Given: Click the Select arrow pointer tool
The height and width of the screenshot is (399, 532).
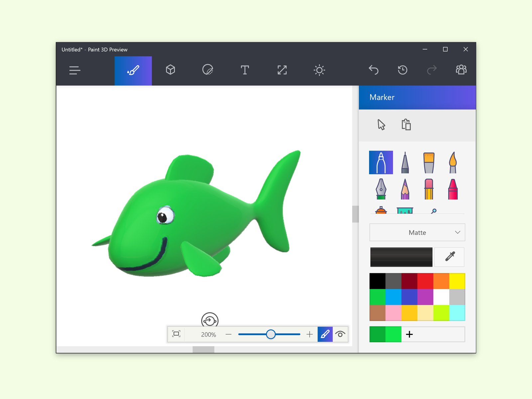Looking at the screenshot, I should tap(381, 125).
